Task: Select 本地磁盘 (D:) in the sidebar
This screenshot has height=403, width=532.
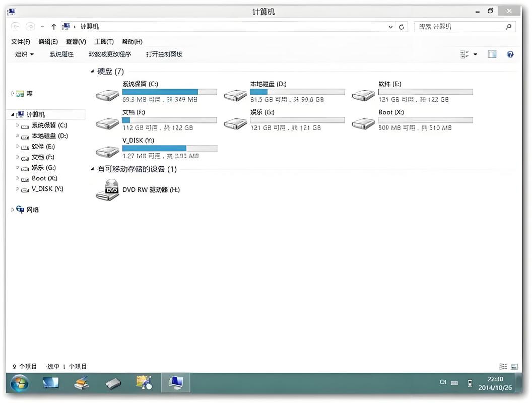Action: tap(45, 136)
